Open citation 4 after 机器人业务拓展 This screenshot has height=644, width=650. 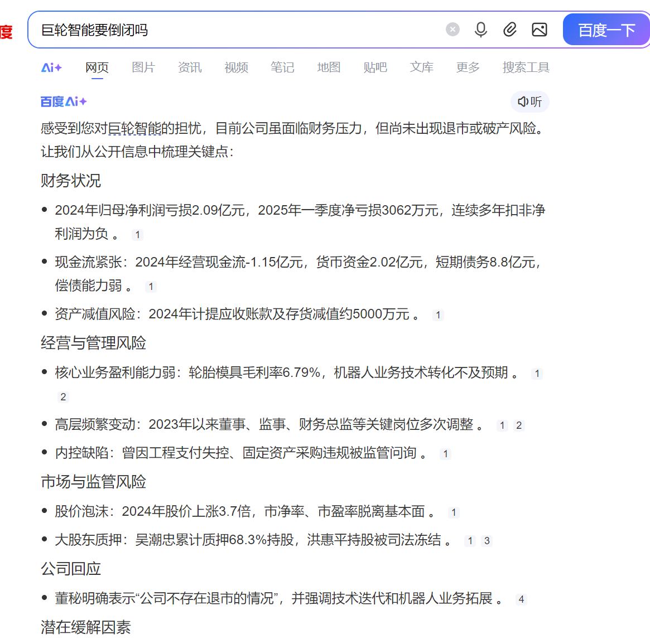pyautogui.click(x=521, y=599)
